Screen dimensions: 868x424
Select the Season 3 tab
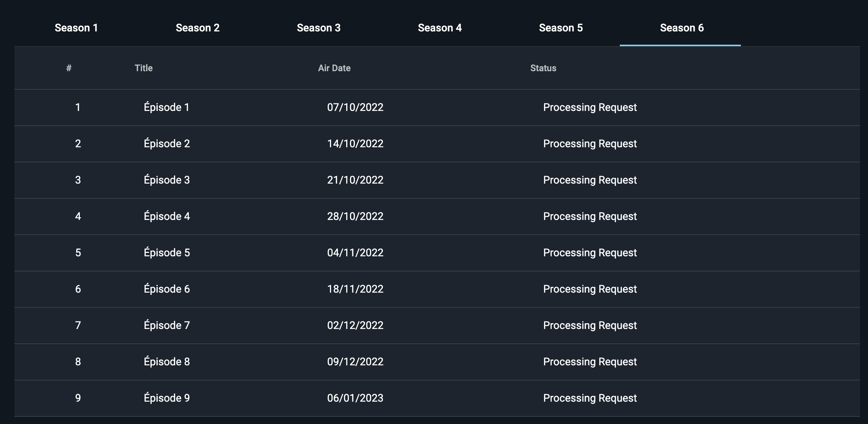319,28
